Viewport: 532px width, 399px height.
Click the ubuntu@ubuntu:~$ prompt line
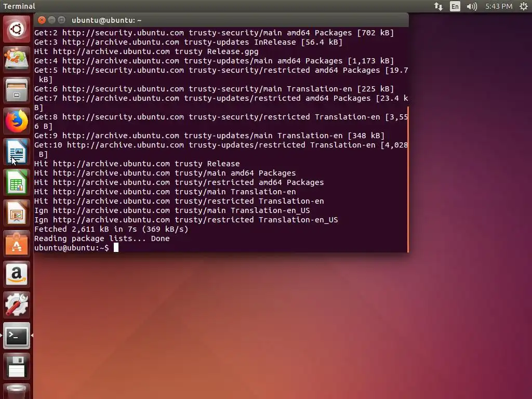(72, 248)
